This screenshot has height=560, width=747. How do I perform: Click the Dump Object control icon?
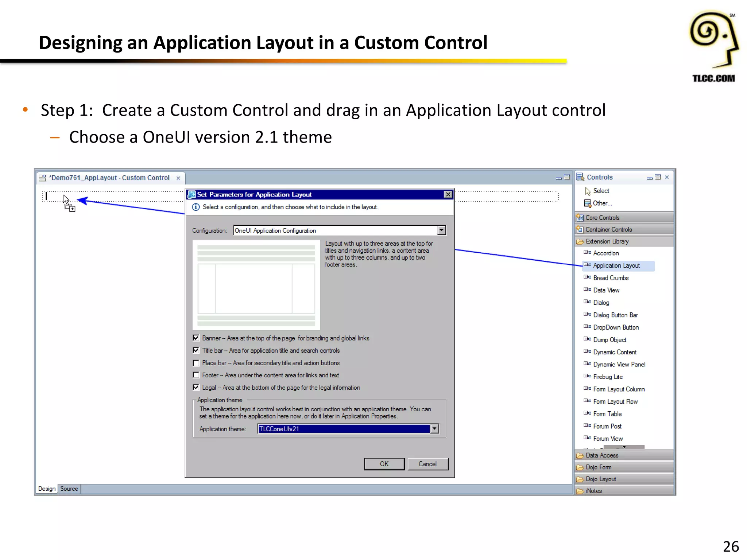(587, 339)
